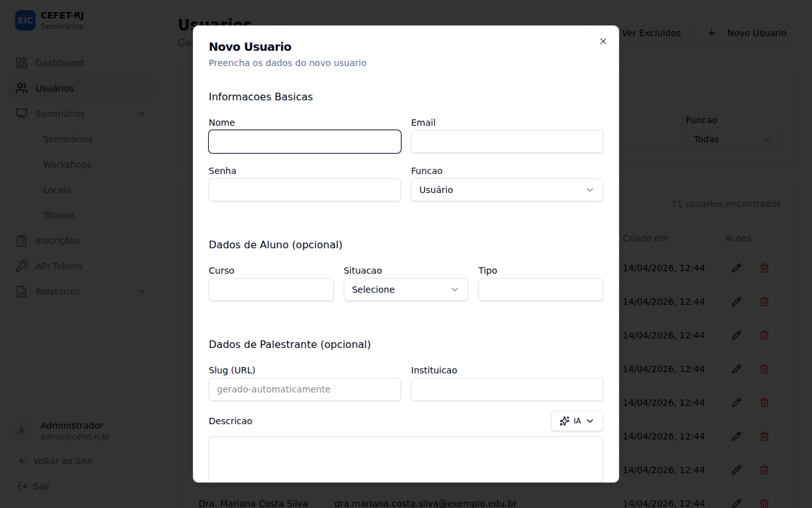812x508 pixels.
Task: Open API Tokens in sidebar
Action: click(x=82, y=266)
